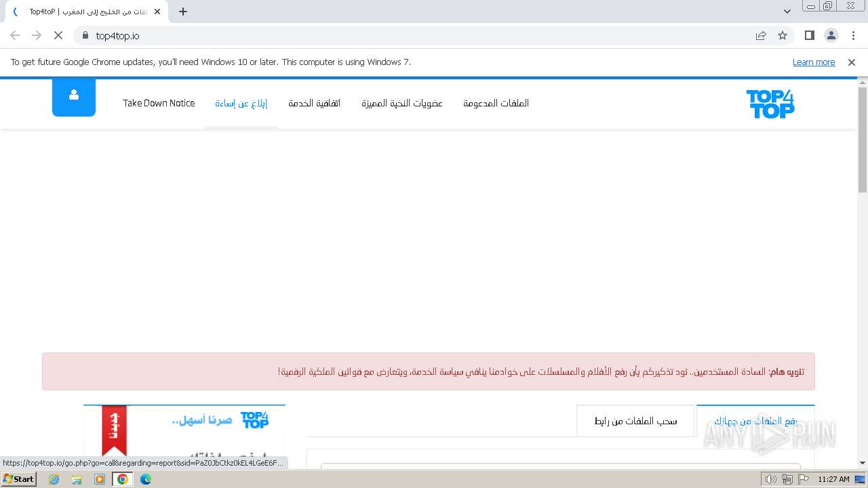Screen dimensions: 868x488
Task: Select the Chrome taskbar button
Action: coord(123,479)
